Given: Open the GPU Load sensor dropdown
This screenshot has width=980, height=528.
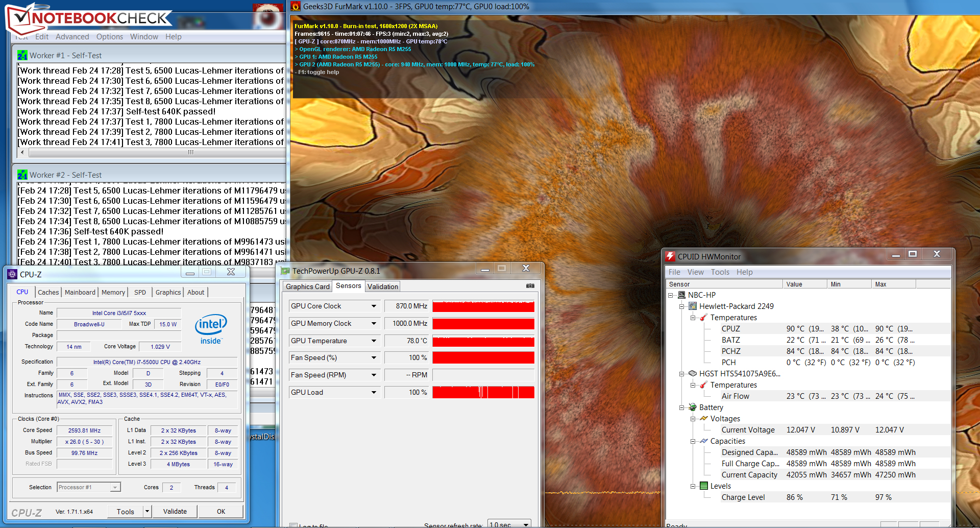Looking at the screenshot, I should 374,393.
